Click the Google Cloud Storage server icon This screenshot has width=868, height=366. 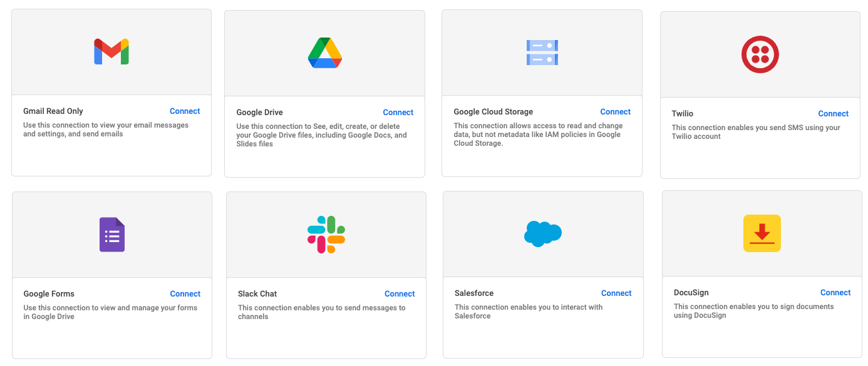[x=542, y=53]
